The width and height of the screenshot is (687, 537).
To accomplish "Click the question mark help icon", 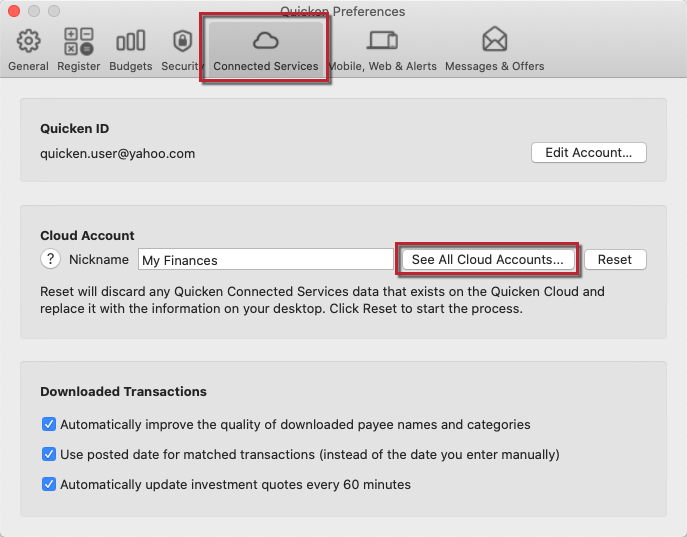I will 50,259.
